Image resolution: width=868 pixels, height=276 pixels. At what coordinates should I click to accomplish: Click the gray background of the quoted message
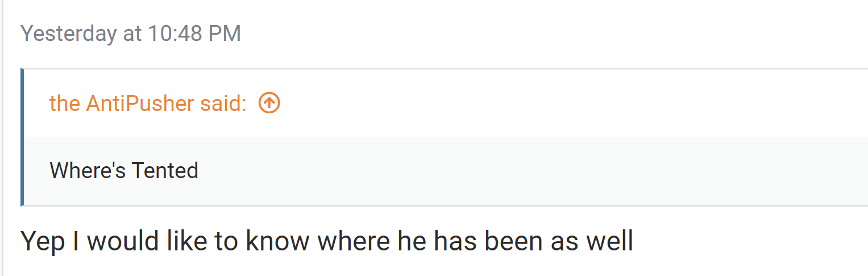(512, 171)
